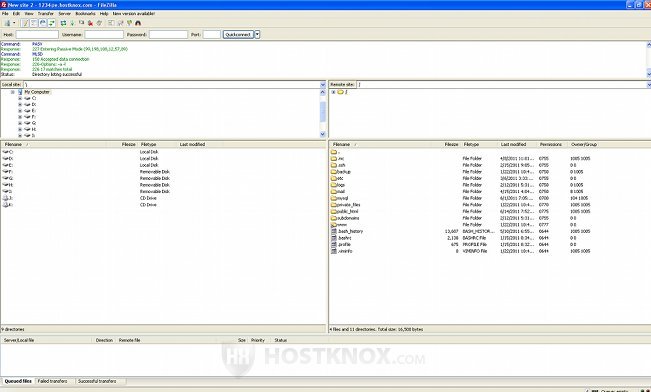Open the Edit menu
This screenshot has width=651, height=392.
point(16,14)
